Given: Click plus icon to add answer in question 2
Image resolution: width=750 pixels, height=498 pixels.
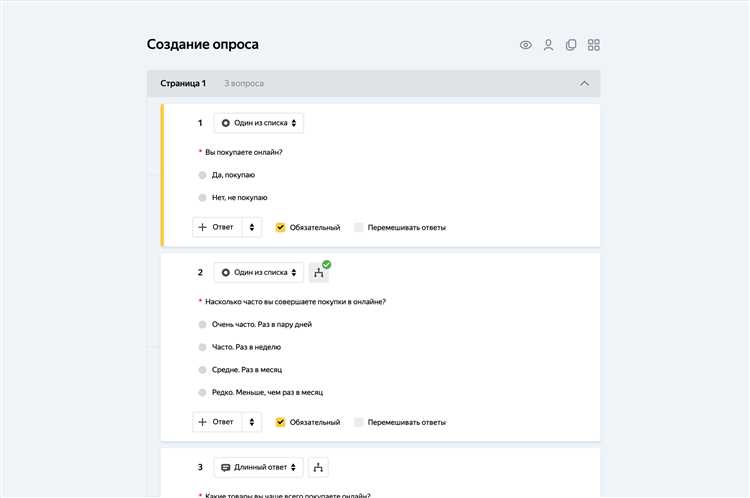Looking at the screenshot, I should (203, 422).
